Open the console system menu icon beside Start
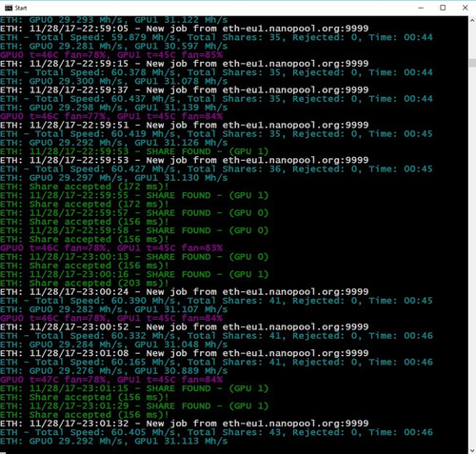476x454 pixels. point(9,8)
